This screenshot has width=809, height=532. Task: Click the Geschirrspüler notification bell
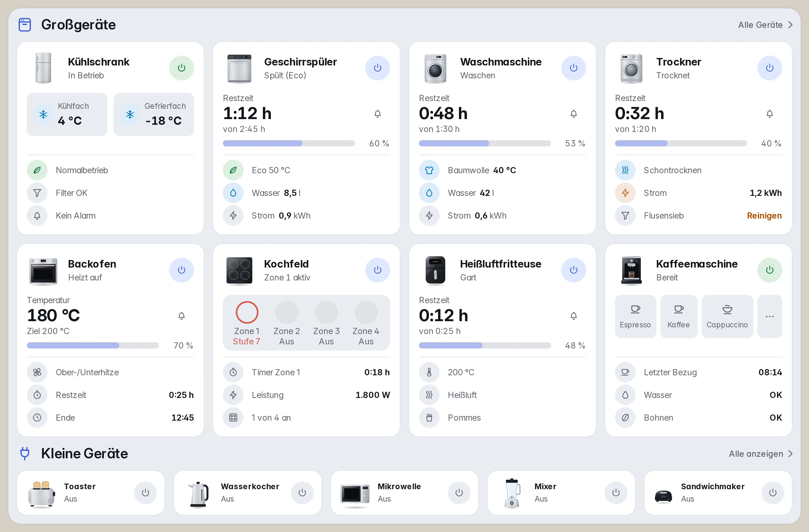[377, 114]
